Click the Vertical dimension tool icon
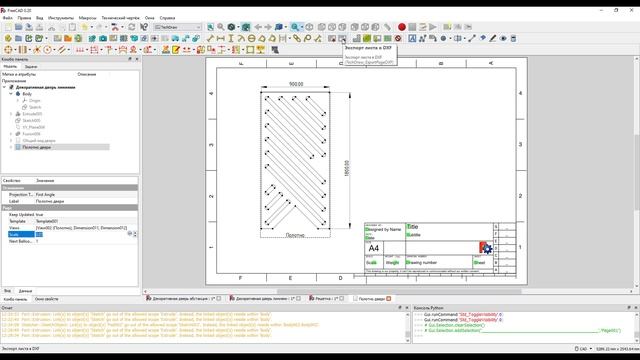The width and height of the screenshot is (640, 360). [x=231, y=38]
